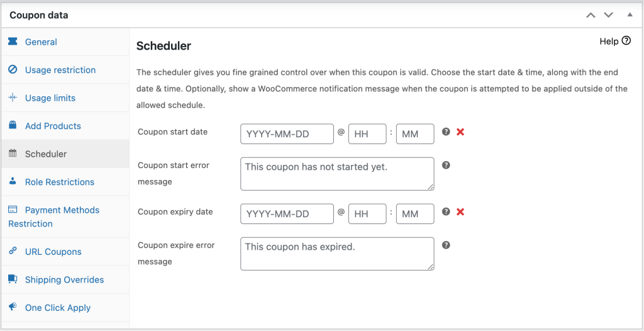
Task: Open Payment Methods Restriction tab
Action: 62,210
